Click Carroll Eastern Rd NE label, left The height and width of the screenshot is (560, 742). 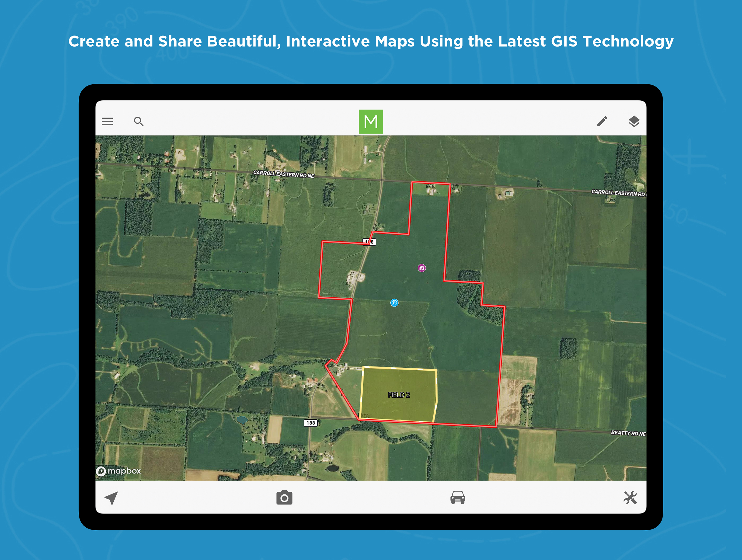(284, 174)
